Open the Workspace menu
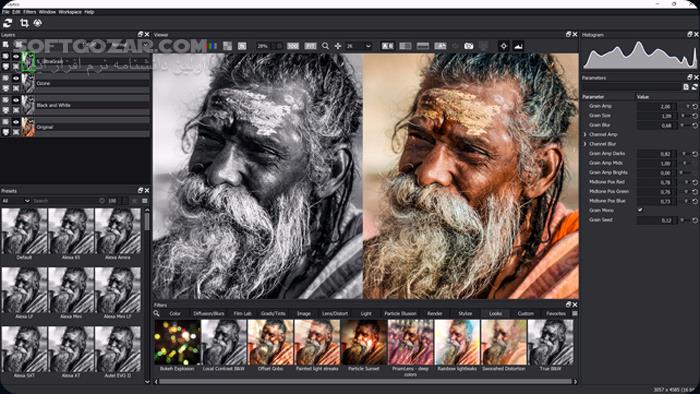Viewport: 700px width, 394px height. pyautogui.click(x=70, y=12)
